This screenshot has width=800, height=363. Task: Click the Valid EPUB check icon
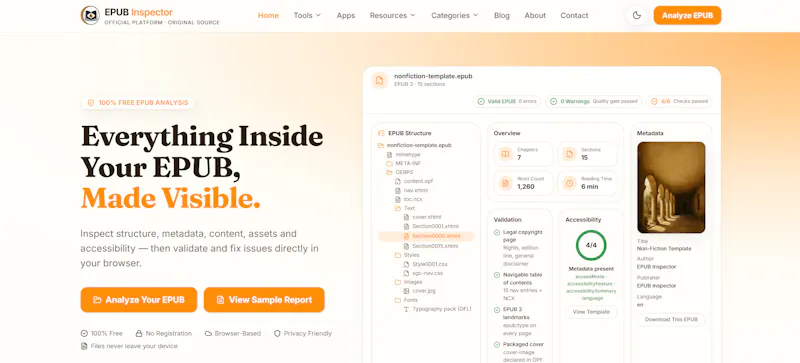tap(481, 102)
